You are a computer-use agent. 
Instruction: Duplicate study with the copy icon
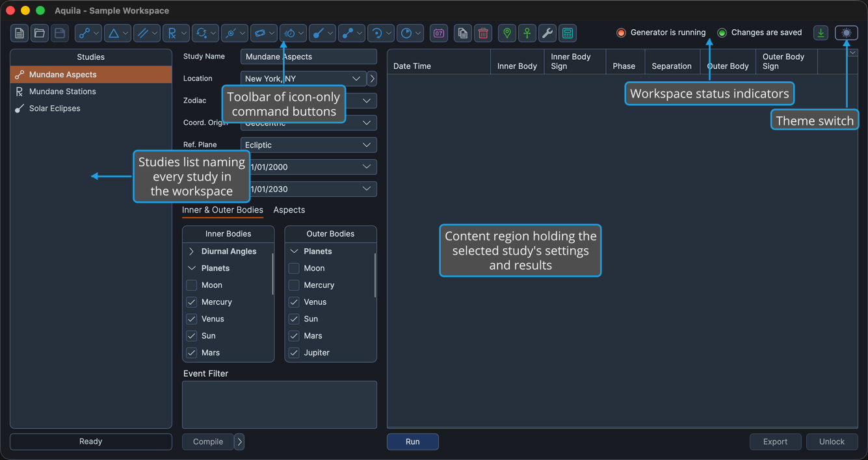tap(463, 33)
